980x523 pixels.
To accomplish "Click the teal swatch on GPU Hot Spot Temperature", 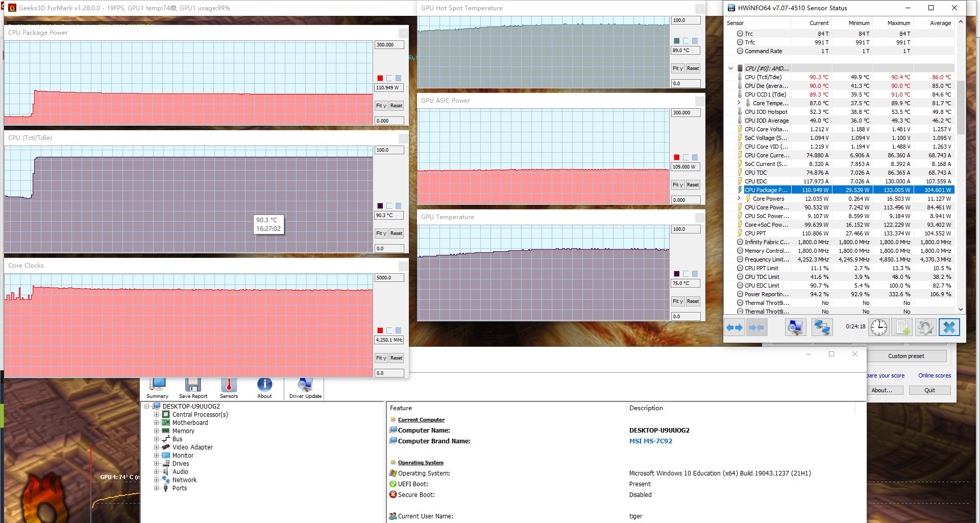I will point(676,41).
